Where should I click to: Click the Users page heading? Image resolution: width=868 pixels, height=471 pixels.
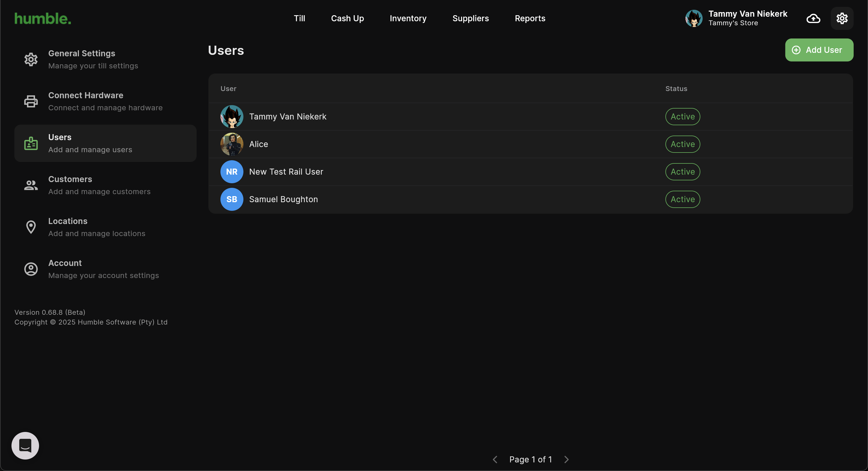[x=226, y=50]
